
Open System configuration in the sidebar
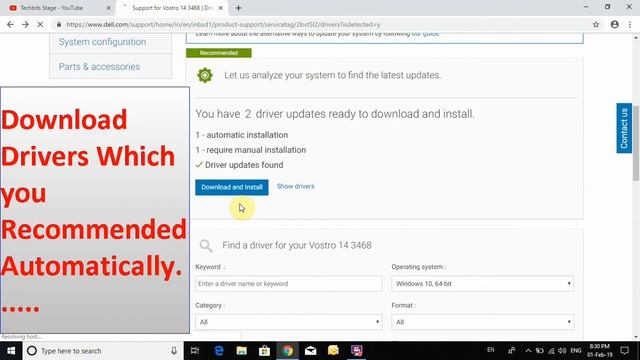click(x=102, y=42)
